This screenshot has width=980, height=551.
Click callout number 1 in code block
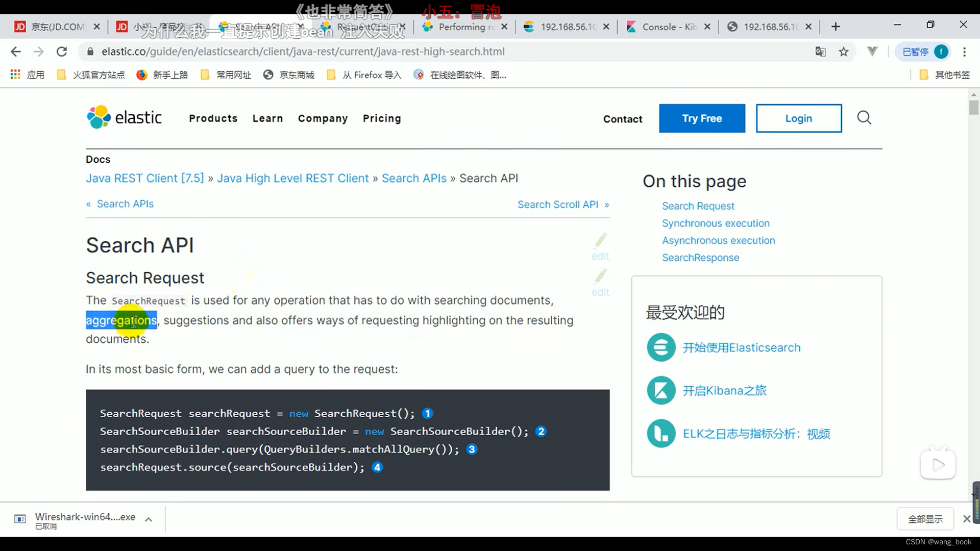(428, 413)
